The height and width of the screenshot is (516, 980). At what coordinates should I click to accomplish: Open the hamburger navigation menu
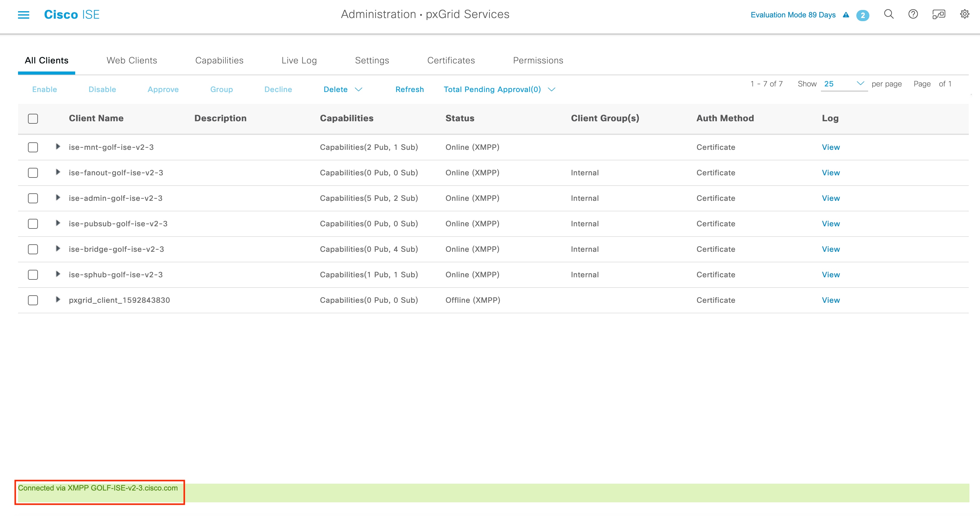tap(24, 15)
